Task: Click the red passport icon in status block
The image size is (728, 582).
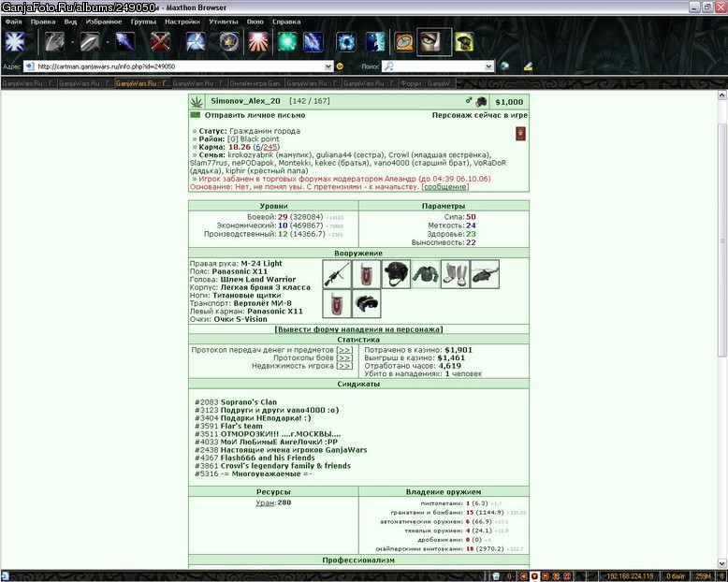Action: coord(520,134)
